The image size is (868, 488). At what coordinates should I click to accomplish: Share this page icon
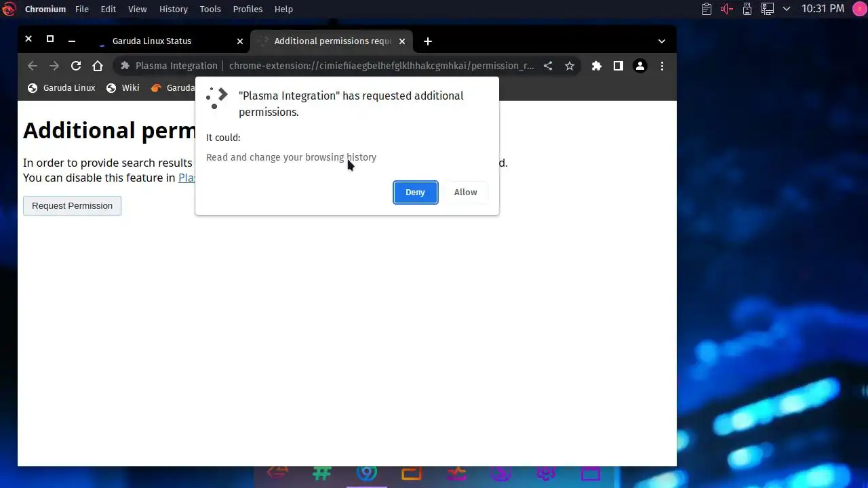coord(548,66)
